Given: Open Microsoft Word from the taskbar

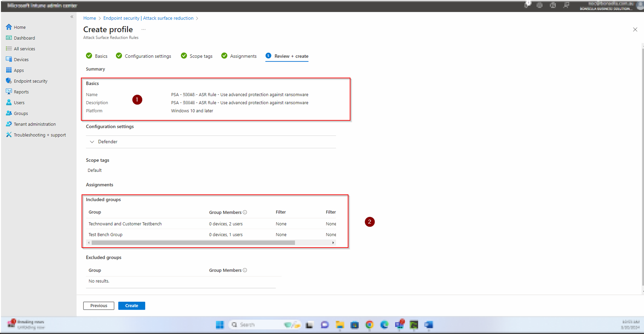Looking at the screenshot, I should (429, 325).
